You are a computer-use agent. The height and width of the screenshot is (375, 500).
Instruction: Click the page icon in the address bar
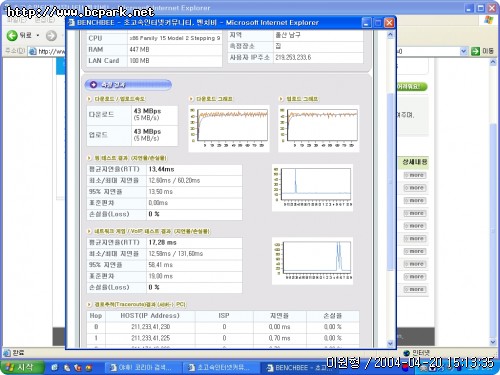32,51
